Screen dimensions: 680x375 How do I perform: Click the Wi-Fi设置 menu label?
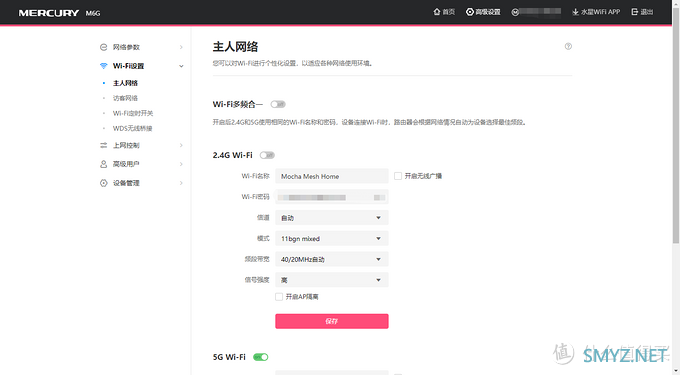click(128, 66)
